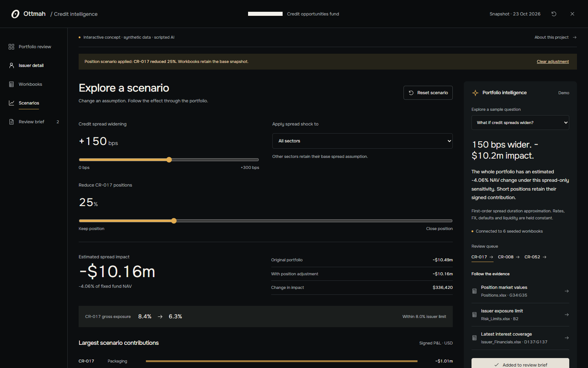This screenshot has width=588, height=368.
Task: Click the Credit intelligence breadcrumb
Action: pyautogui.click(x=76, y=14)
